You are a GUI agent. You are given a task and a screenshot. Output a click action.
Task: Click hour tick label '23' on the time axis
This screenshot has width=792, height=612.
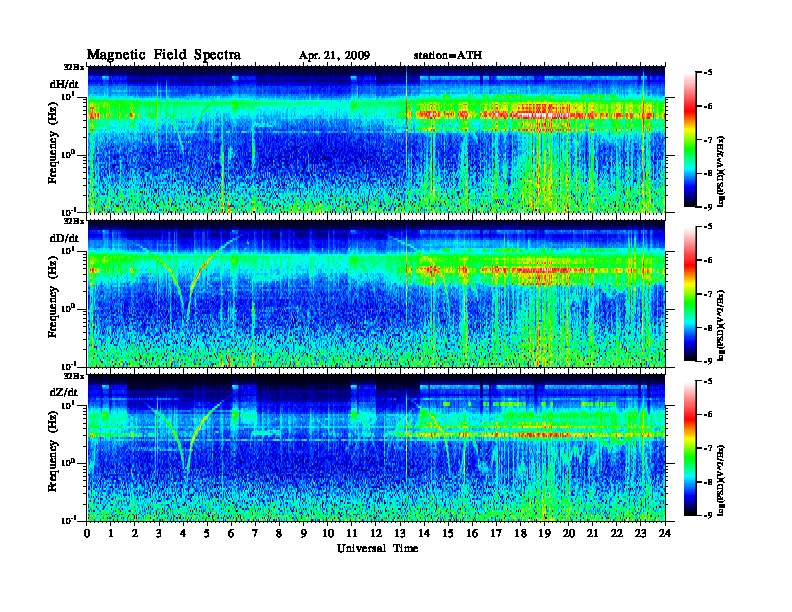(x=641, y=534)
